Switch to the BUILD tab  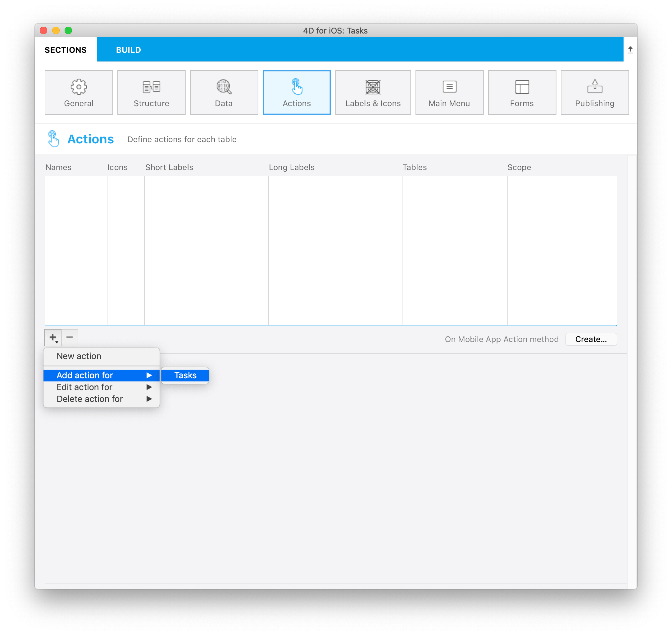(129, 50)
